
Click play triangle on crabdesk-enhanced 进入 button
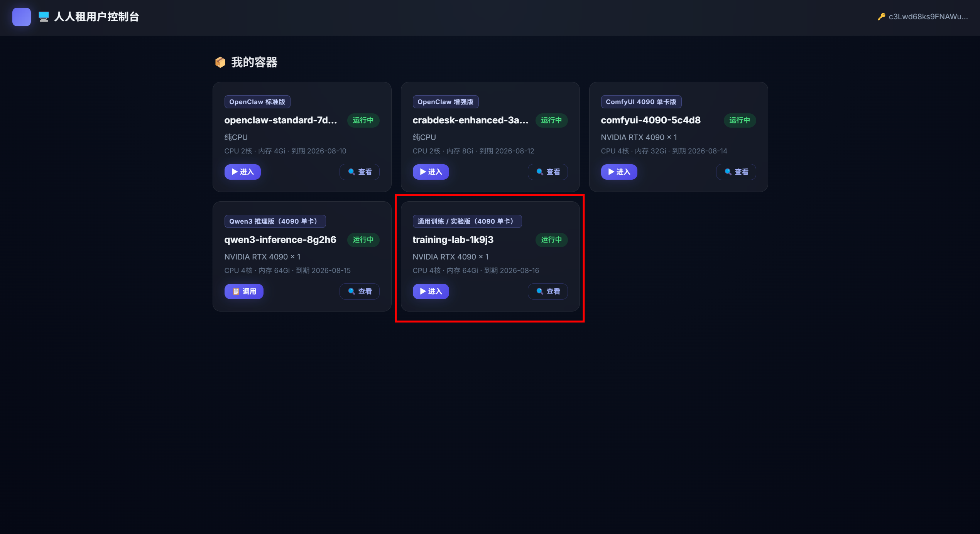423,172
